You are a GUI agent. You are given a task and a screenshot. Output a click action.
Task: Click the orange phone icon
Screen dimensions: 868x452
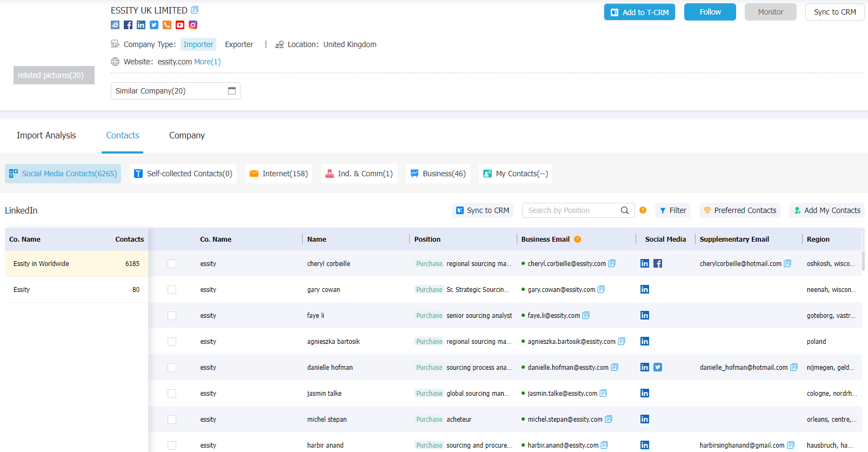pyautogui.click(x=167, y=25)
